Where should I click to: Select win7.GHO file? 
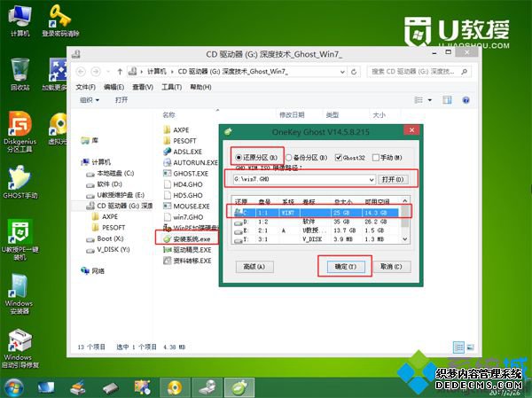[x=184, y=217]
